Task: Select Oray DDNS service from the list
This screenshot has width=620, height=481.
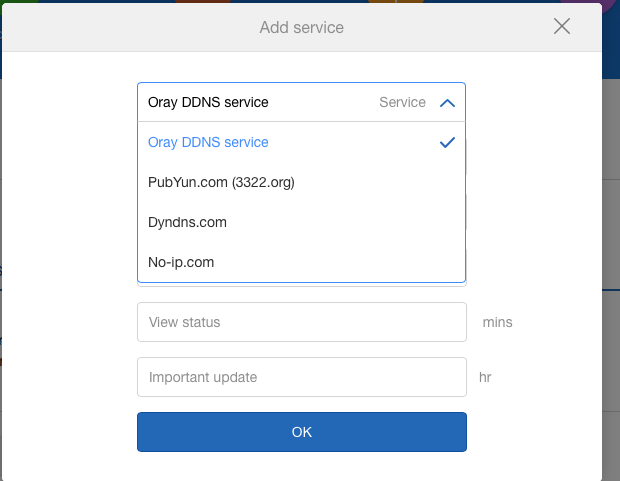Action: click(x=208, y=142)
